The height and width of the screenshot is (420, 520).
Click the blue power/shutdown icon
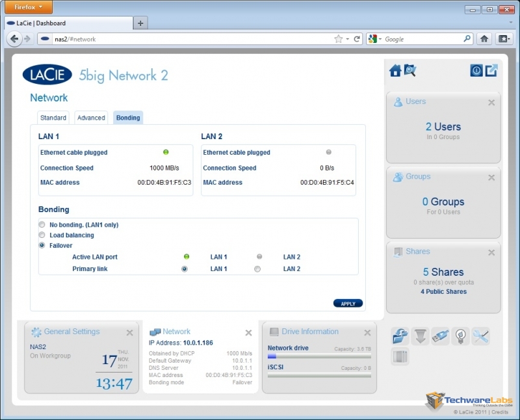(476, 70)
